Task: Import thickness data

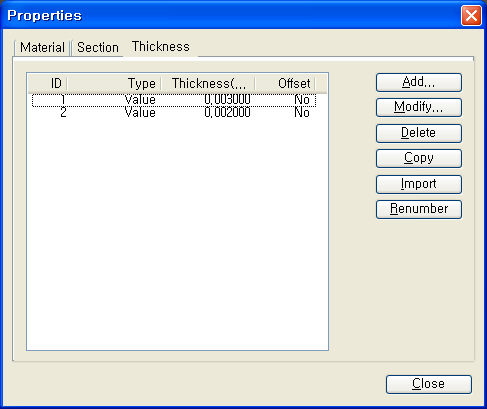Action: pyautogui.click(x=419, y=184)
